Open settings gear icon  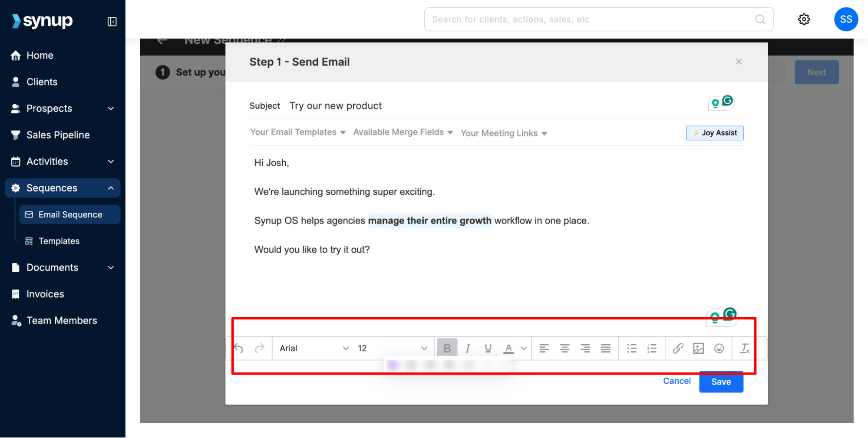point(804,19)
